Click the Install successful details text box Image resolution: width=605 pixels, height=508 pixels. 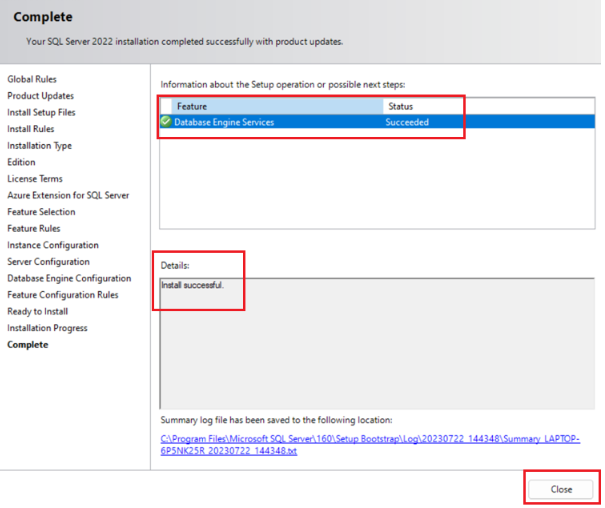[377, 343]
